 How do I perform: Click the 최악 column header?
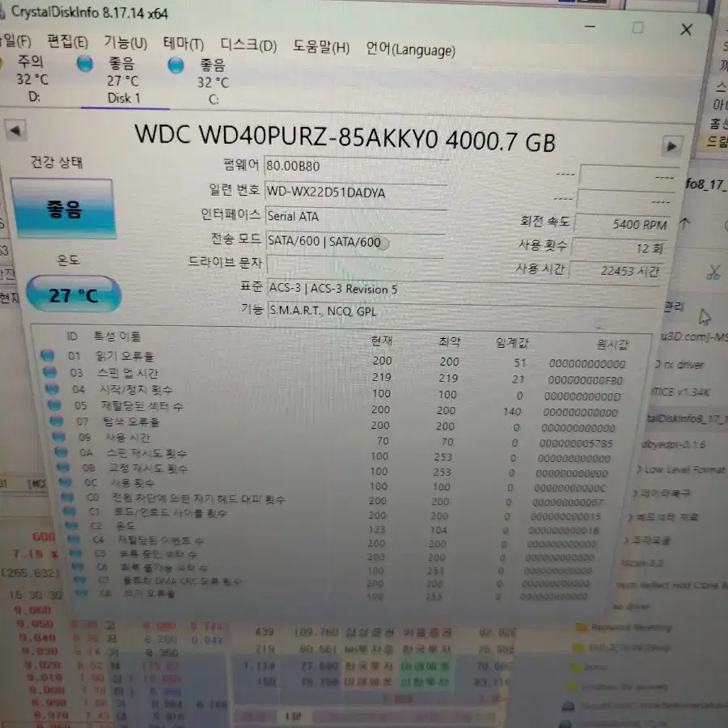(x=450, y=341)
